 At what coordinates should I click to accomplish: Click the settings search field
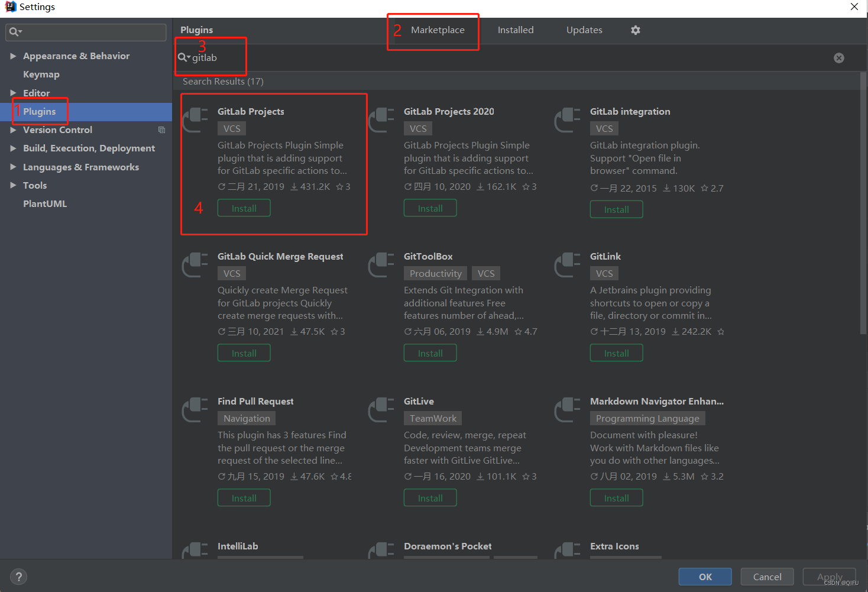pos(86,32)
